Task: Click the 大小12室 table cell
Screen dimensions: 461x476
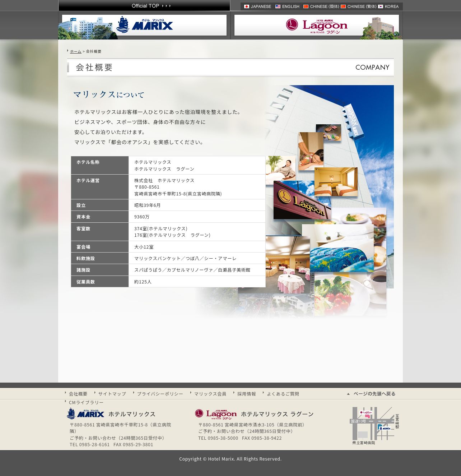Action: (197, 247)
